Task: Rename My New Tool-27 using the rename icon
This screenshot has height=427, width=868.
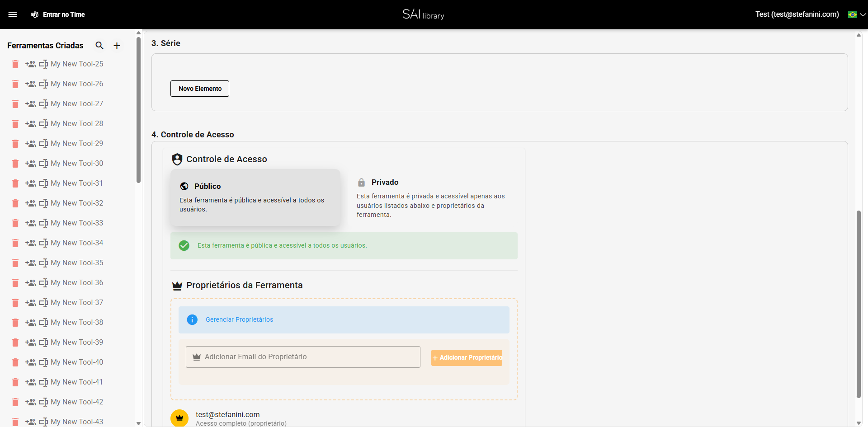Action: click(x=44, y=104)
